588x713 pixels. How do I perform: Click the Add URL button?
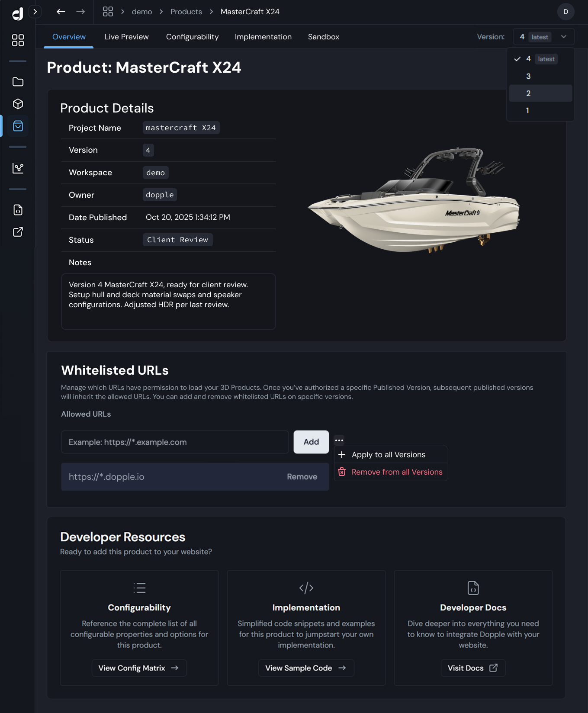311,442
